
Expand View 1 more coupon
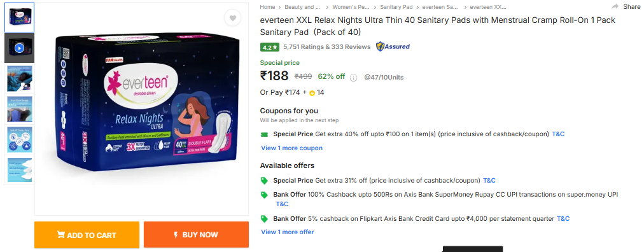click(291, 148)
